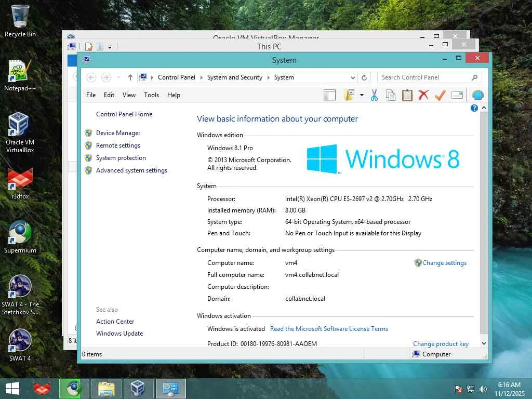Click the System and Security breadcrumb

[x=235, y=77]
